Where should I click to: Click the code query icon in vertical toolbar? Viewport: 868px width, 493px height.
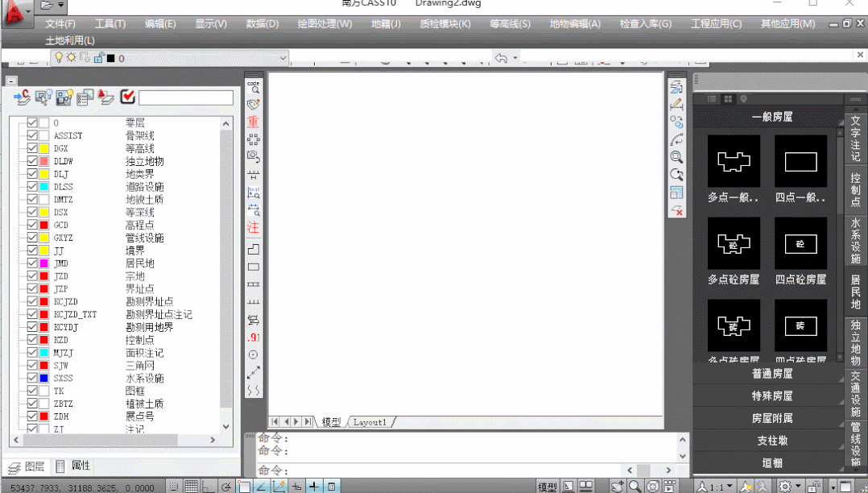(254, 87)
